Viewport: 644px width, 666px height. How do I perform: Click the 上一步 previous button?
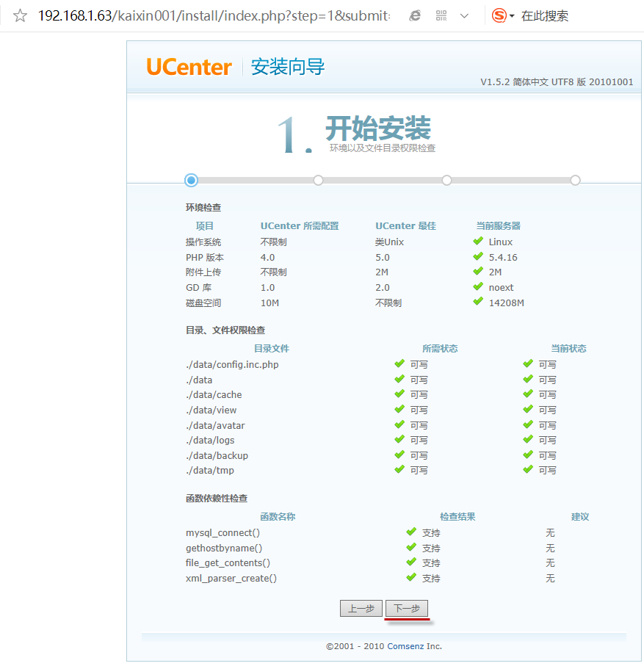(x=361, y=608)
